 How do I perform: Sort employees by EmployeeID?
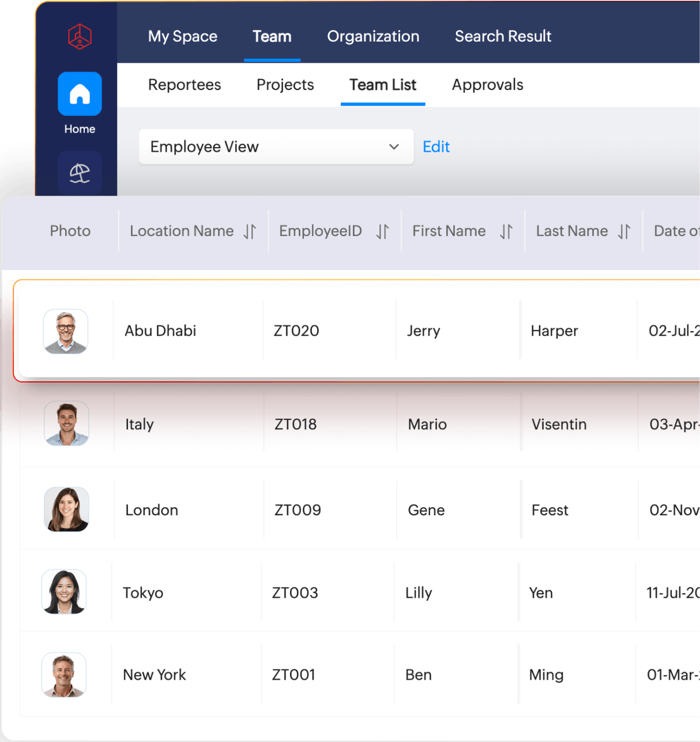(x=382, y=231)
